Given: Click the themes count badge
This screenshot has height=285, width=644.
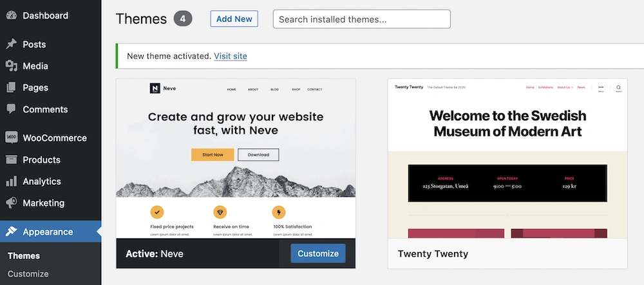Looking at the screenshot, I should [183, 19].
